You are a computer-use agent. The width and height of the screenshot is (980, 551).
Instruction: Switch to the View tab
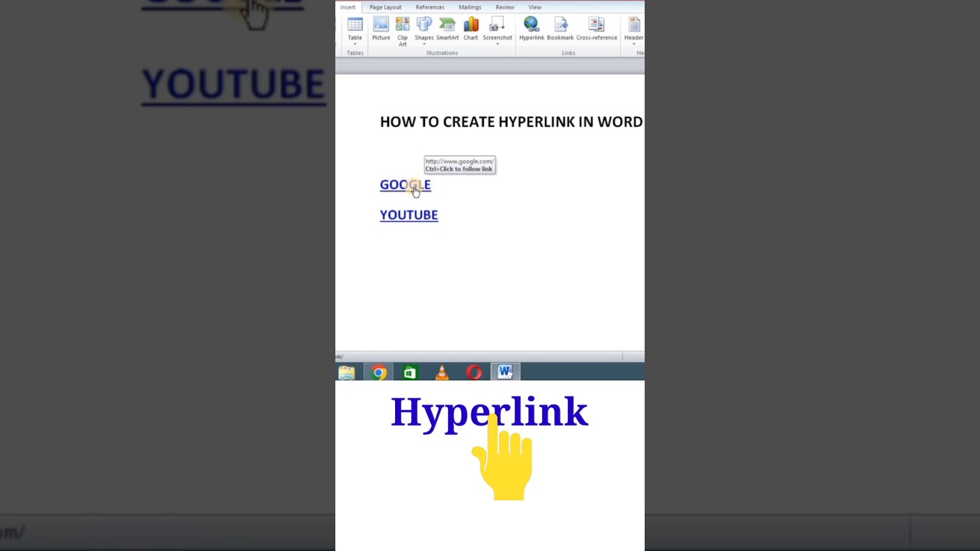[x=534, y=7]
